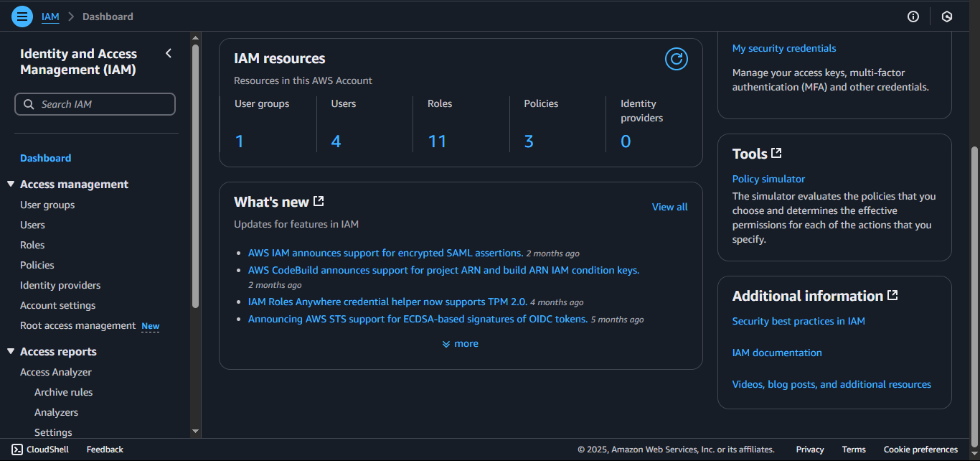Collapse the Access reports section

tap(11, 352)
